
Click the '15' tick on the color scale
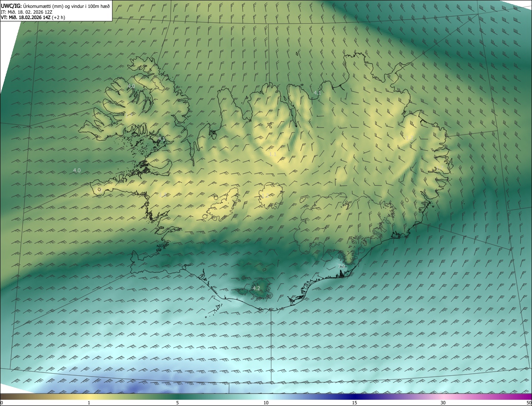click(x=355, y=403)
